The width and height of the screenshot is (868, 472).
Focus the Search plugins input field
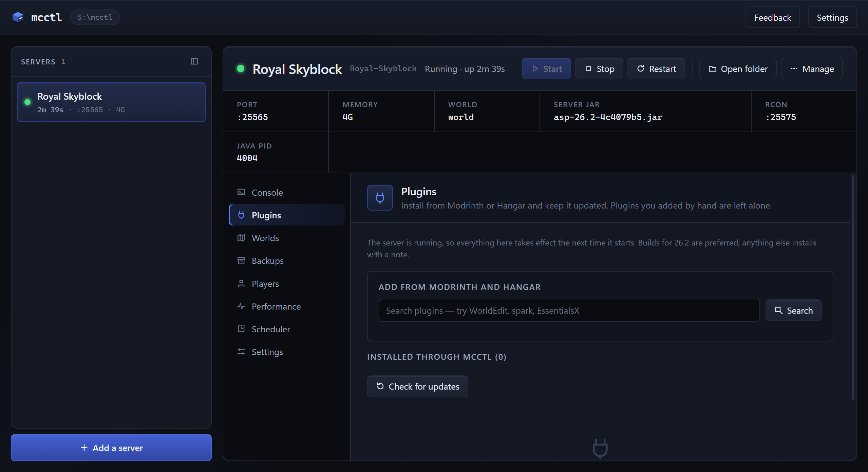tap(569, 310)
